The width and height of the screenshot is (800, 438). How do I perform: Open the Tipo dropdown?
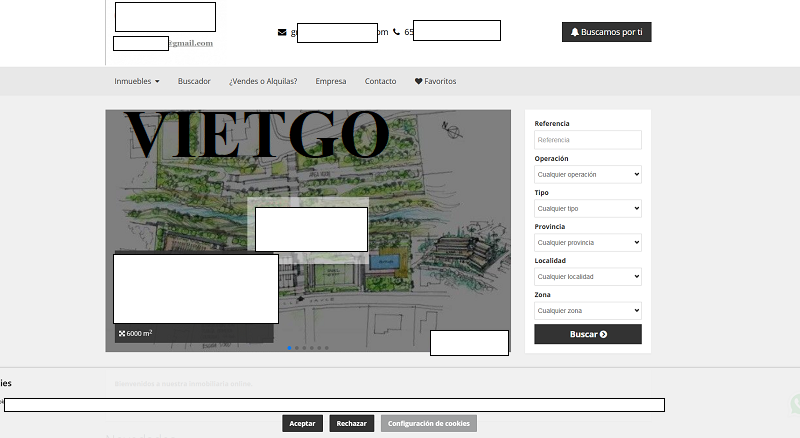(x=588, y=208)
